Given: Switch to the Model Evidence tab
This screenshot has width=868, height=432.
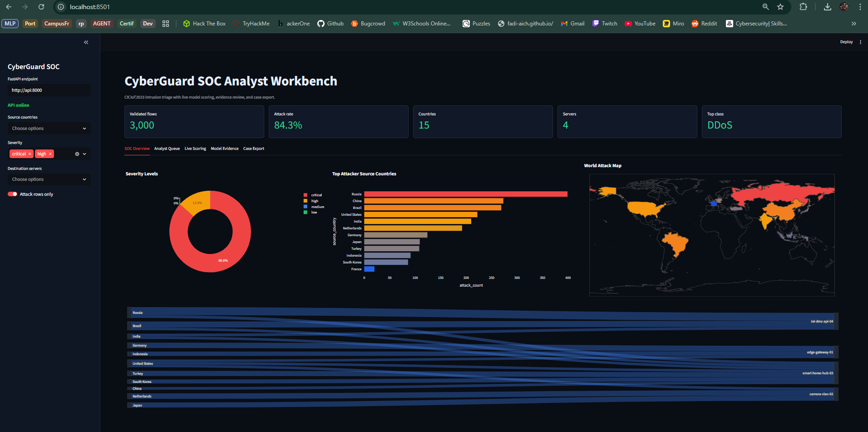Looking at the screenshot, I should tap(225, 149).
